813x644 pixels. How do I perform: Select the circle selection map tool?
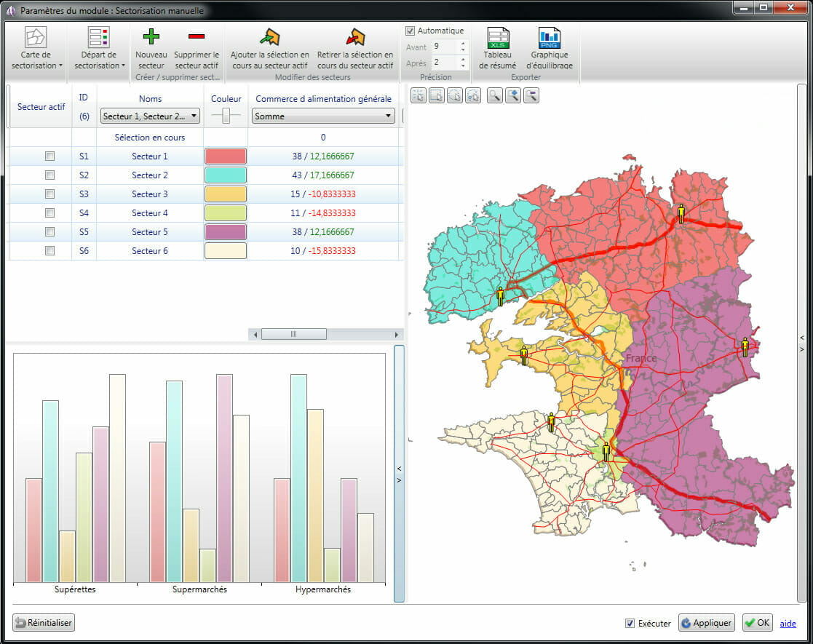click(455, 95)
